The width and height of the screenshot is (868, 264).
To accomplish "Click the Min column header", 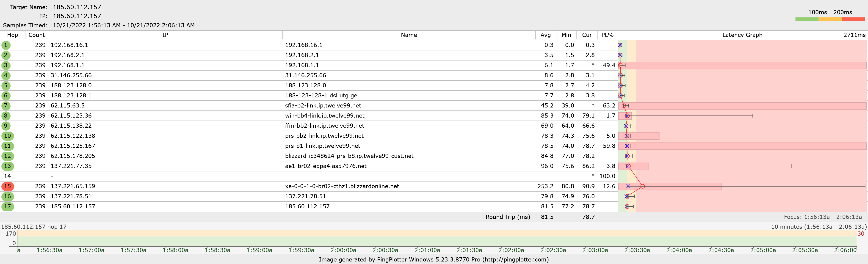I will 566,35.
